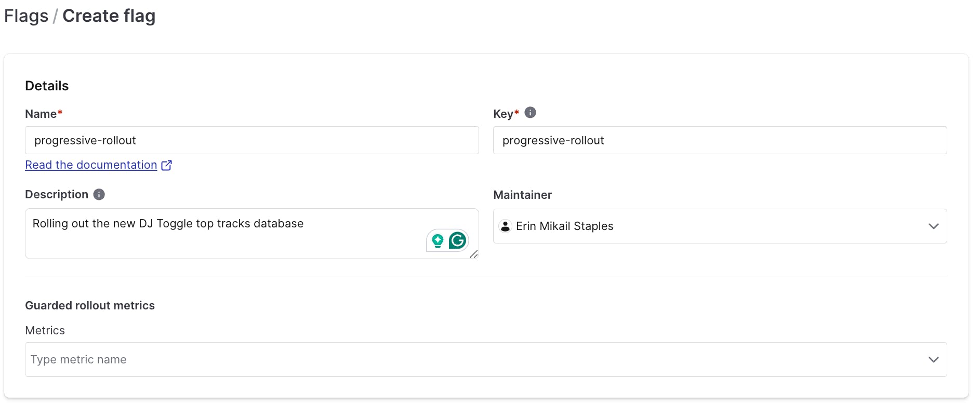This screenshot has width=980, height=407.
Task: Open the Read the documentation link
Action: (x=91, y=165)
